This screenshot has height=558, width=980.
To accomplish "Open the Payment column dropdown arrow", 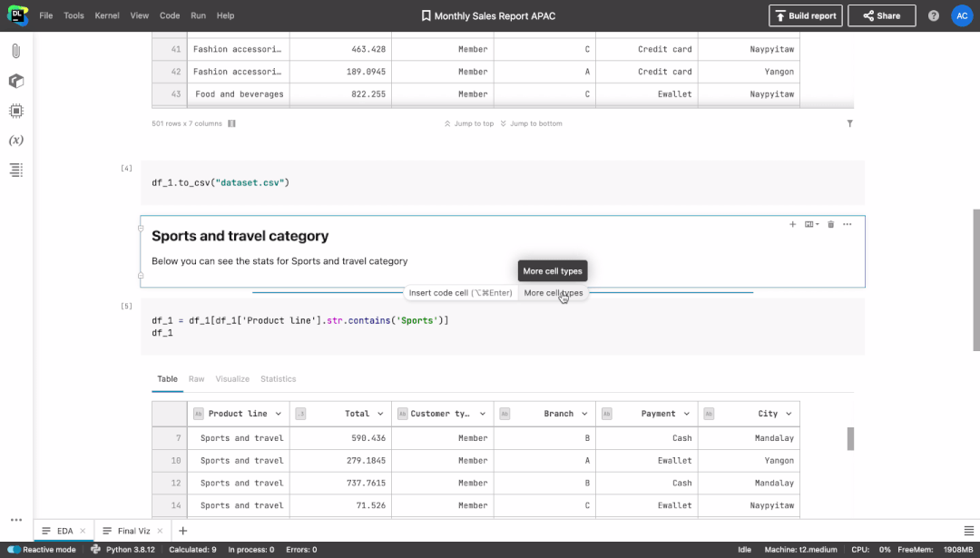I will pos(686,414).
